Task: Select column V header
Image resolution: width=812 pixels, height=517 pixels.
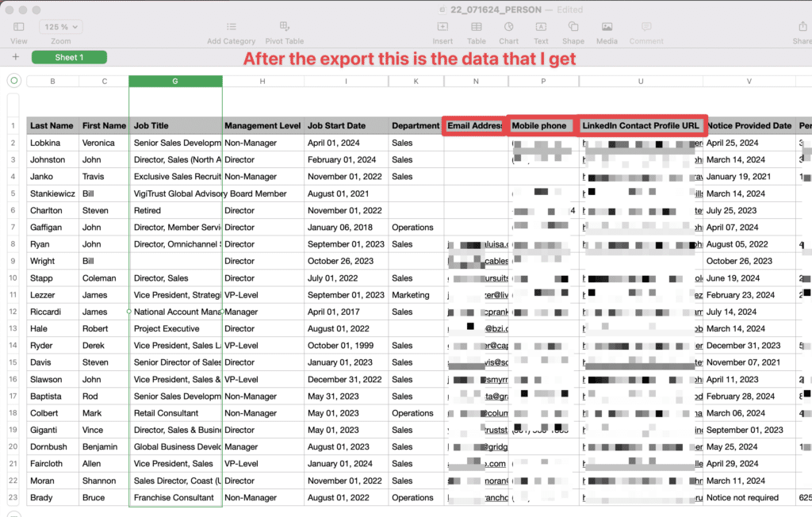Action: tap(749, 82)
